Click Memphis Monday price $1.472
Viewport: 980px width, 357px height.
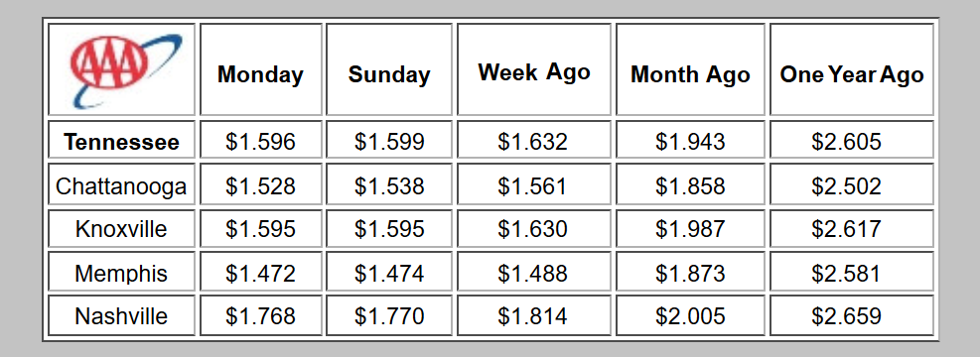pos(260,274)
